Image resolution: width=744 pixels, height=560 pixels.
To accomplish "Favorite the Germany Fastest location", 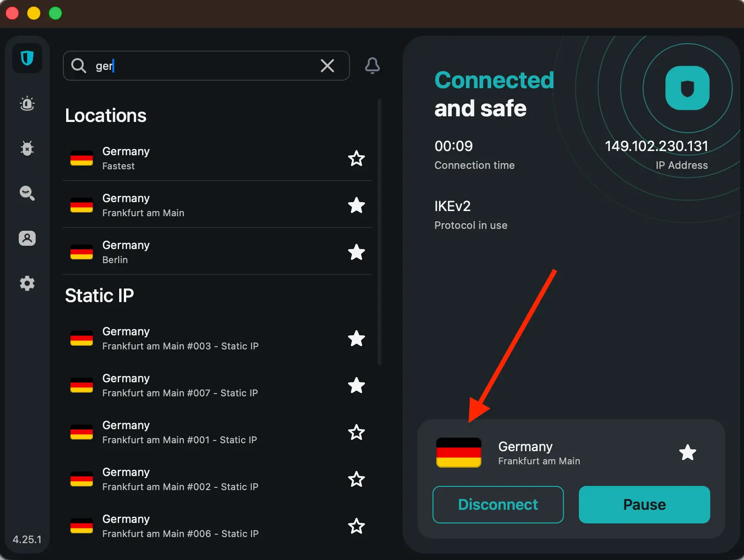I will coord(357,159).
